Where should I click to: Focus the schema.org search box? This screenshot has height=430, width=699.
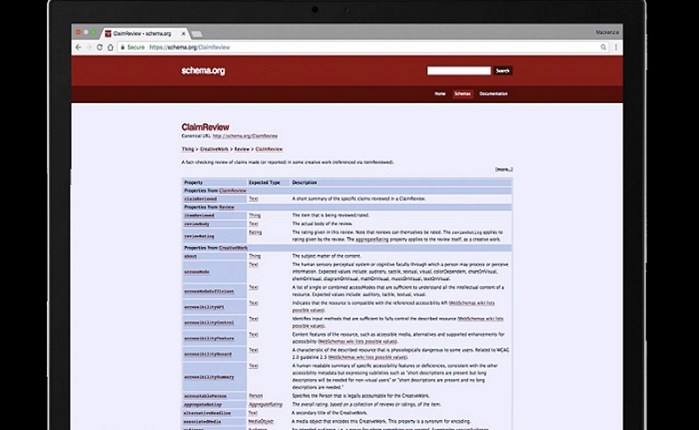[x=459, y=71]
